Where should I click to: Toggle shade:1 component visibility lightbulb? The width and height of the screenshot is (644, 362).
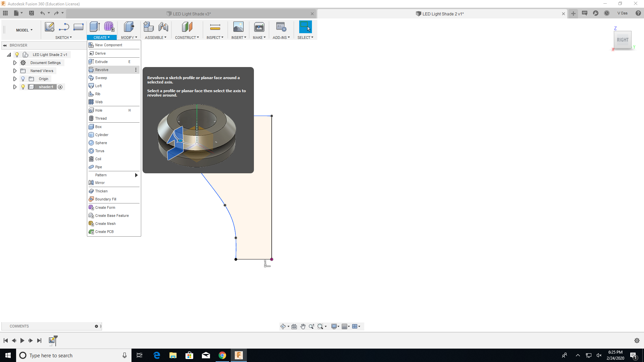pos(23,87)
